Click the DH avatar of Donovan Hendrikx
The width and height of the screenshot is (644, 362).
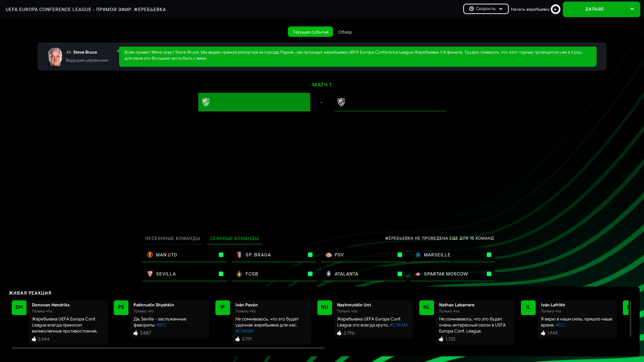point(19,307)
